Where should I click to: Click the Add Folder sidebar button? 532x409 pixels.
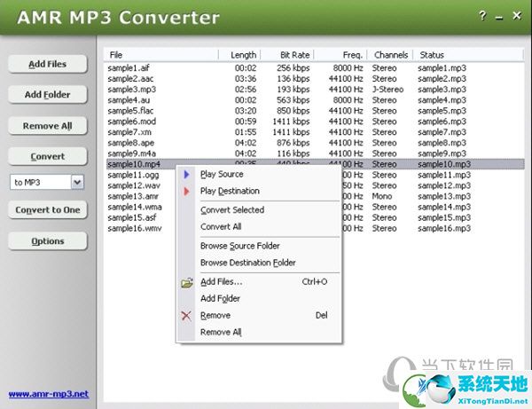[48, 95]
